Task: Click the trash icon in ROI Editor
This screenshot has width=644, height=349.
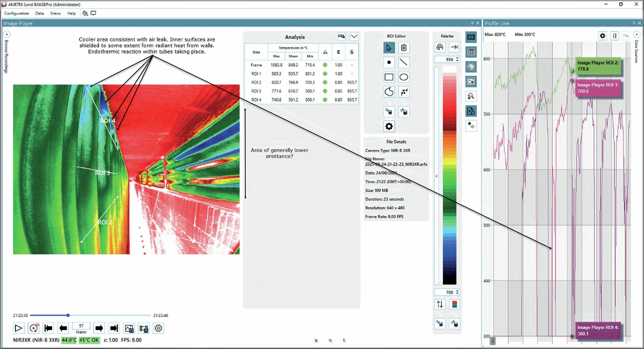Action: pyautogui.click(x=404, y=48)
